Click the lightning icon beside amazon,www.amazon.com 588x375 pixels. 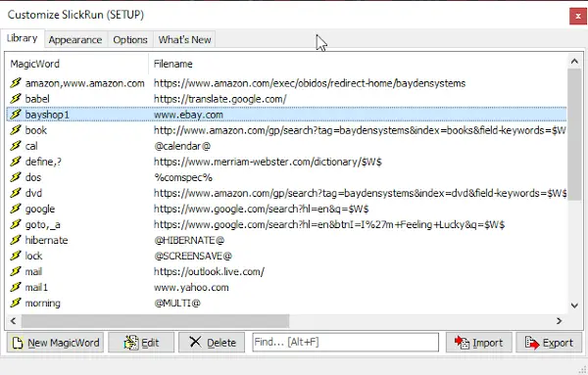16,83
